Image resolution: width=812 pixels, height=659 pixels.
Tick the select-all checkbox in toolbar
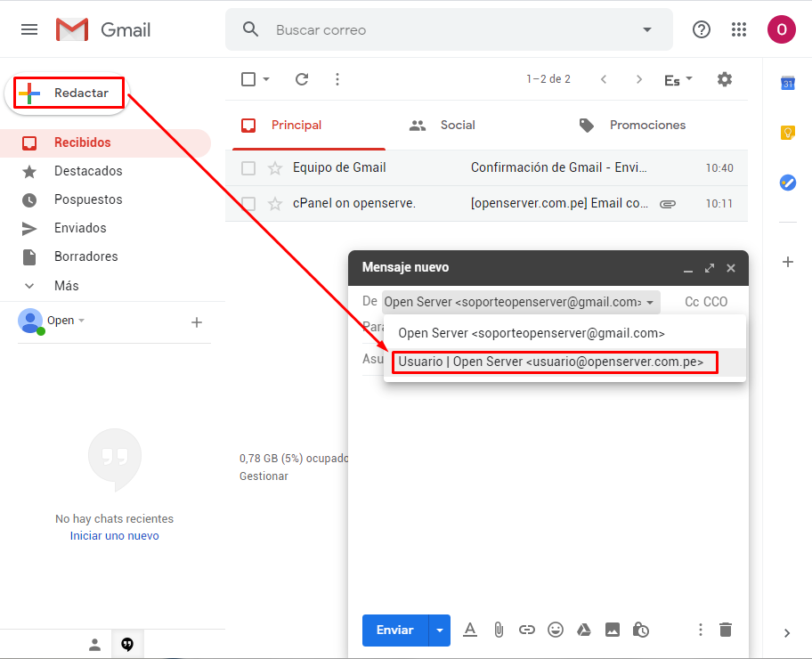pos(248,79)
